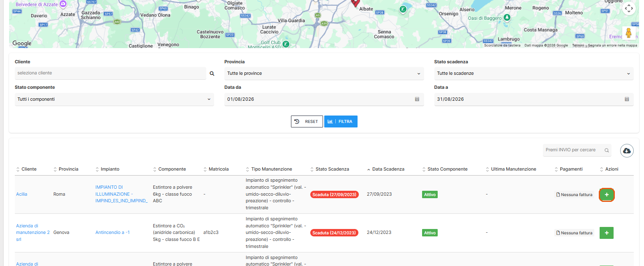Click the 24/12/2023 date cell
Viewport: 644px width, 266px height.
(379, 233)
